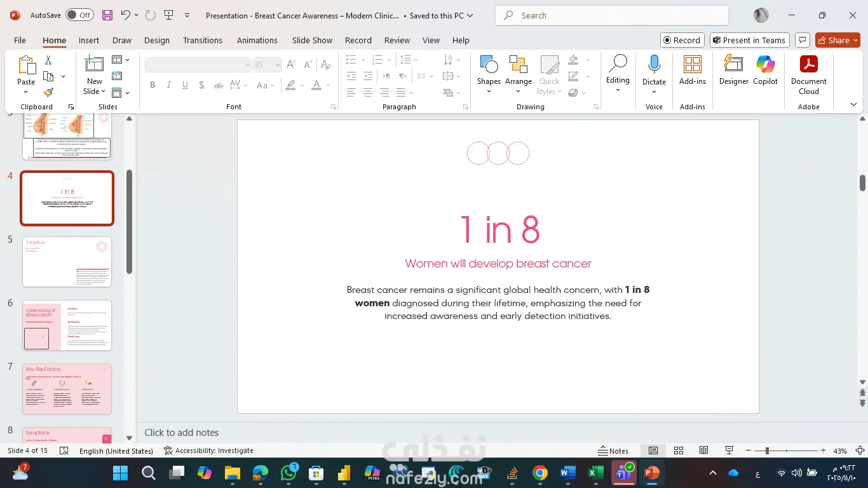Undo the last action
Screen dimensions: 868x488
126,15
